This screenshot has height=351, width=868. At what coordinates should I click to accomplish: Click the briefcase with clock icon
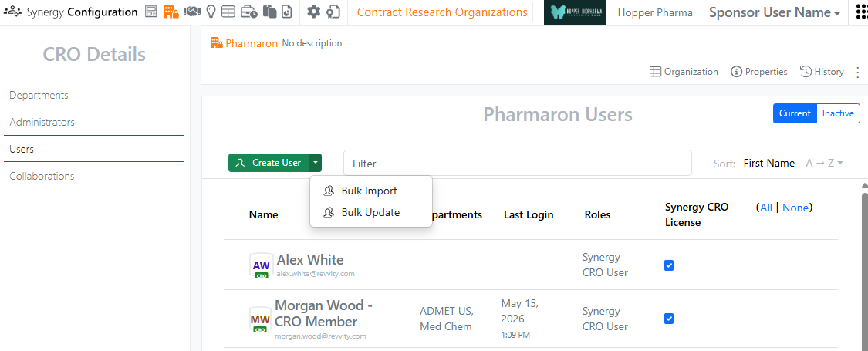(x=248, y=12)
